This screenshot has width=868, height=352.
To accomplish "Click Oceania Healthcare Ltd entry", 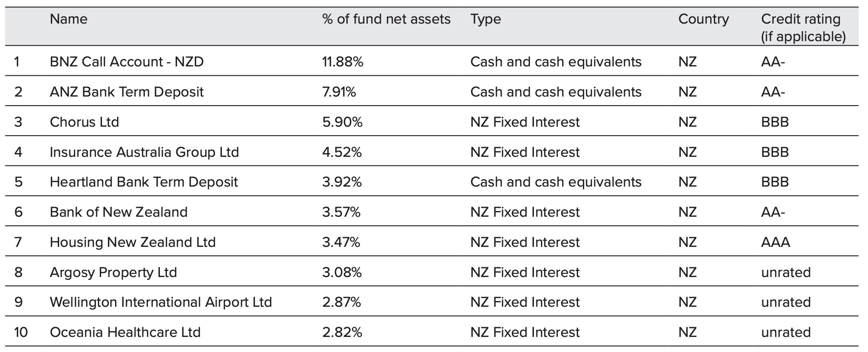I will coord(125,332).
